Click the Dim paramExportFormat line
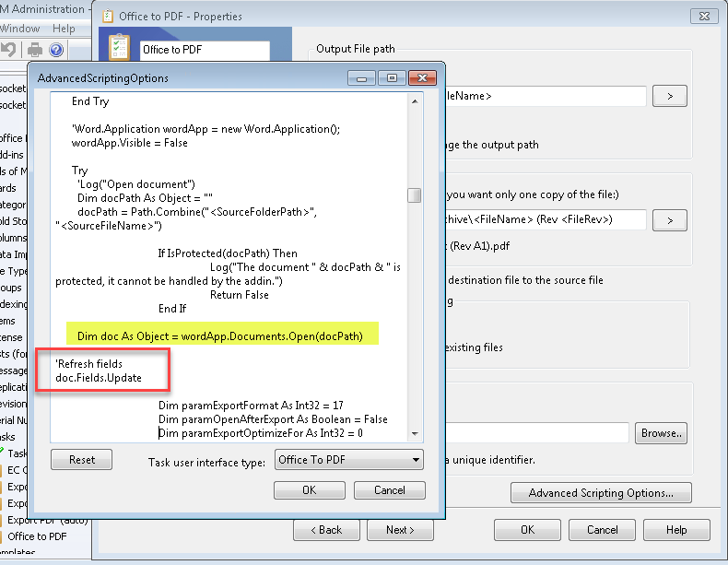The width and height of the screenshot is (728, 565). pos(251,406)
